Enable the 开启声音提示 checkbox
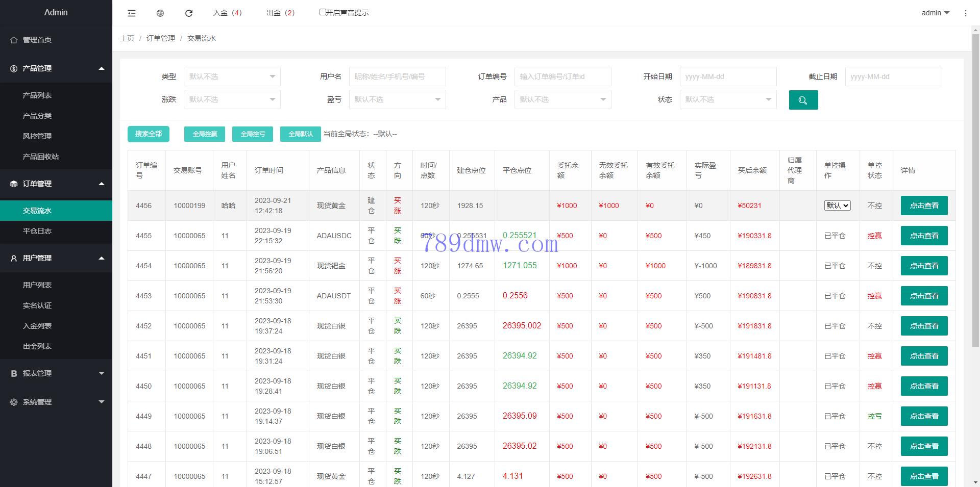This screenshot has width=980, height=487. point(323,12)
